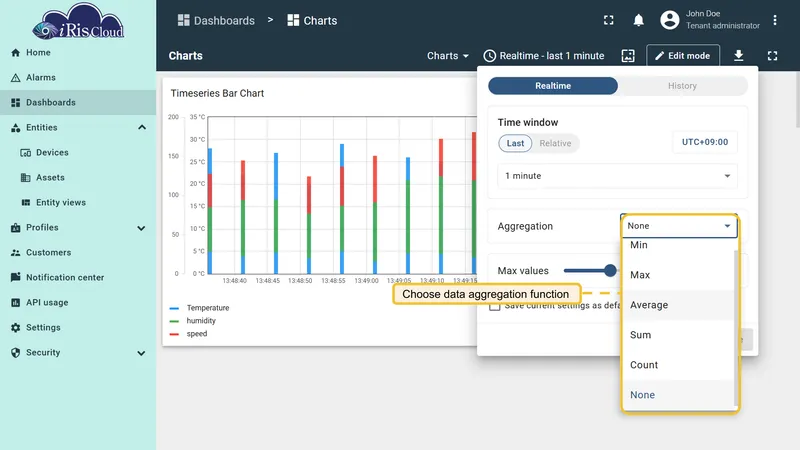
Task: Choose Sum aggregation option
Action: [678, 335]
